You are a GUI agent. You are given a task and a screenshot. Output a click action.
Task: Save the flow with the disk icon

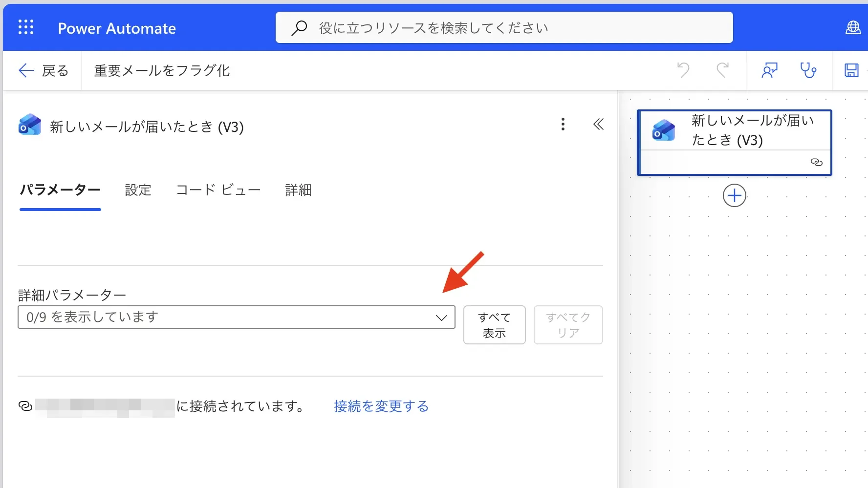coord(851,70)
